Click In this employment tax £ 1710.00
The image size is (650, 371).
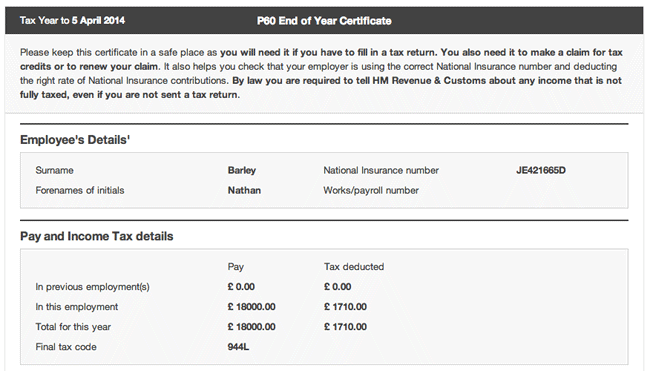(345, 307)
